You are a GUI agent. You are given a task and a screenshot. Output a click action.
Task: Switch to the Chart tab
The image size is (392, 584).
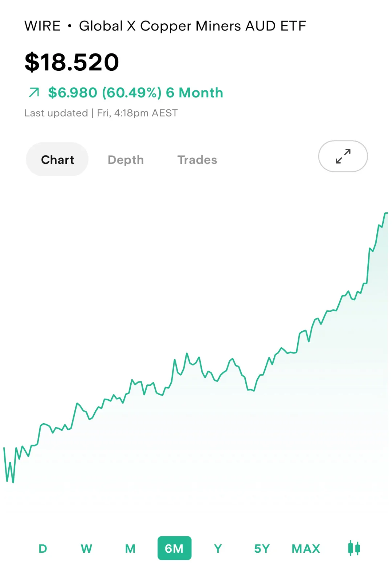point(57,160)
